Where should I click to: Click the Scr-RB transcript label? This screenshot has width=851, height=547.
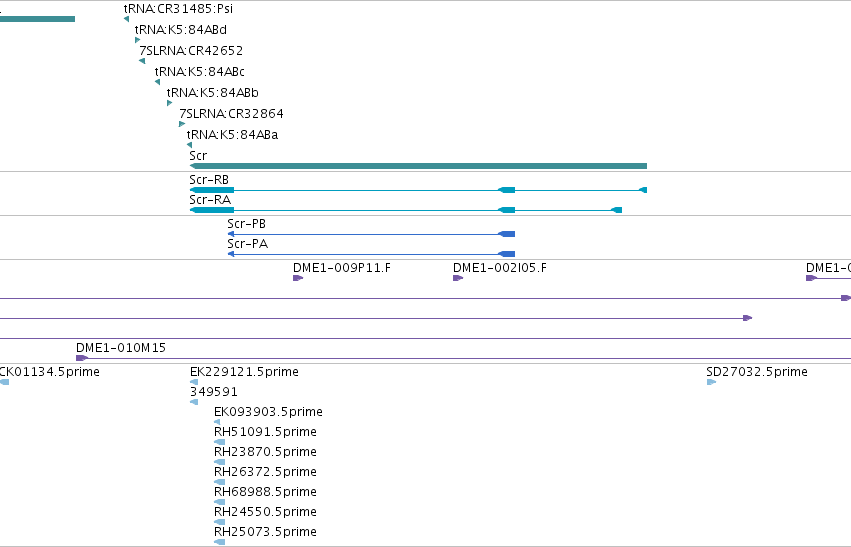coord(209,180)
